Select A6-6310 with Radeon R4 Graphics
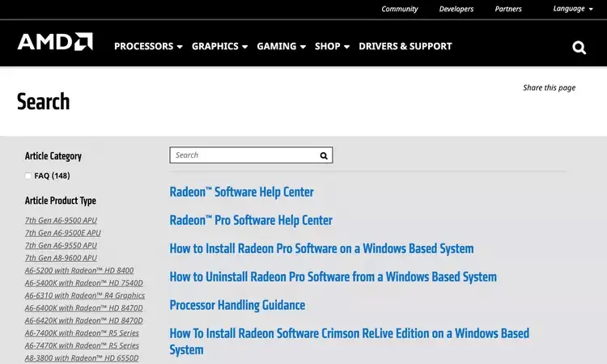 85,295
